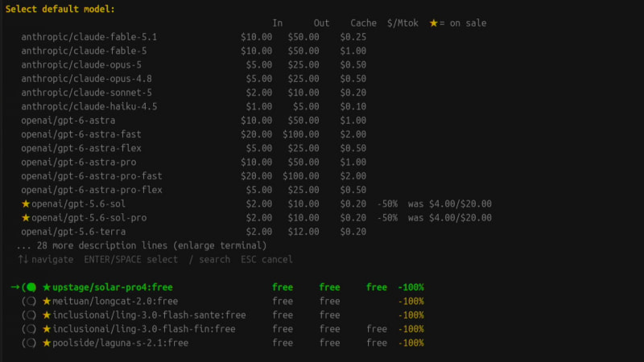Click the sale star beside openai/gpt-5.6-sol-pro
644x362 pixels.
coord(26,217)
